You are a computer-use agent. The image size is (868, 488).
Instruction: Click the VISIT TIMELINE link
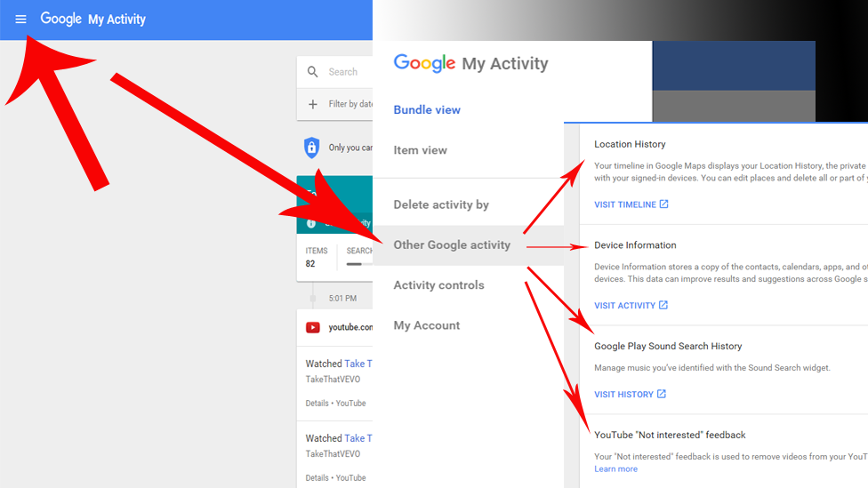click(625, 204)
